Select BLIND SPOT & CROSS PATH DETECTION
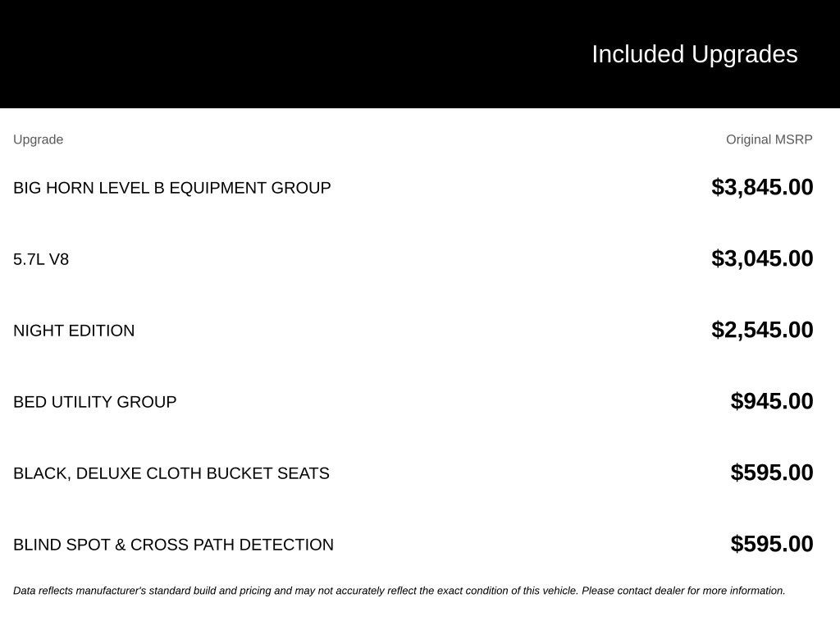 (174, 545)
